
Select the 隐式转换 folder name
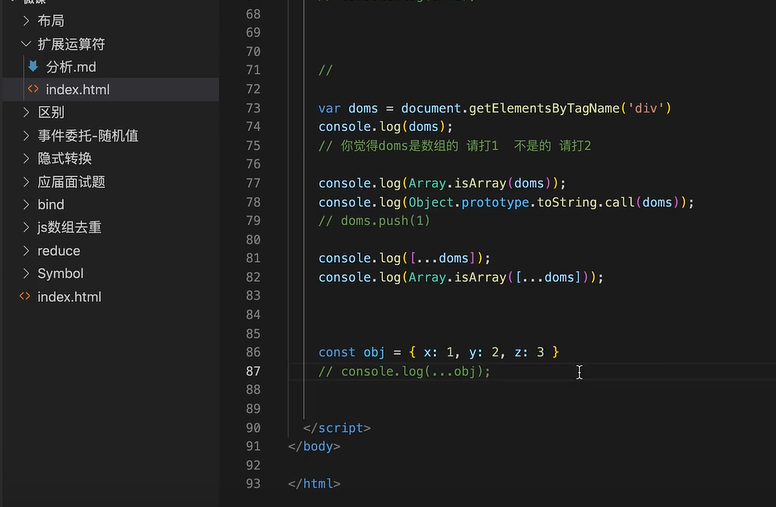click(65, 158)
